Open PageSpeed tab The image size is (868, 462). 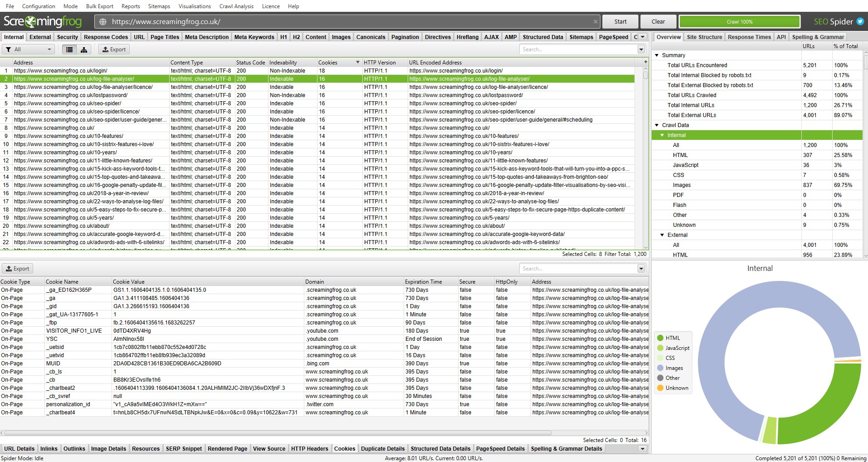click(613, 37)
